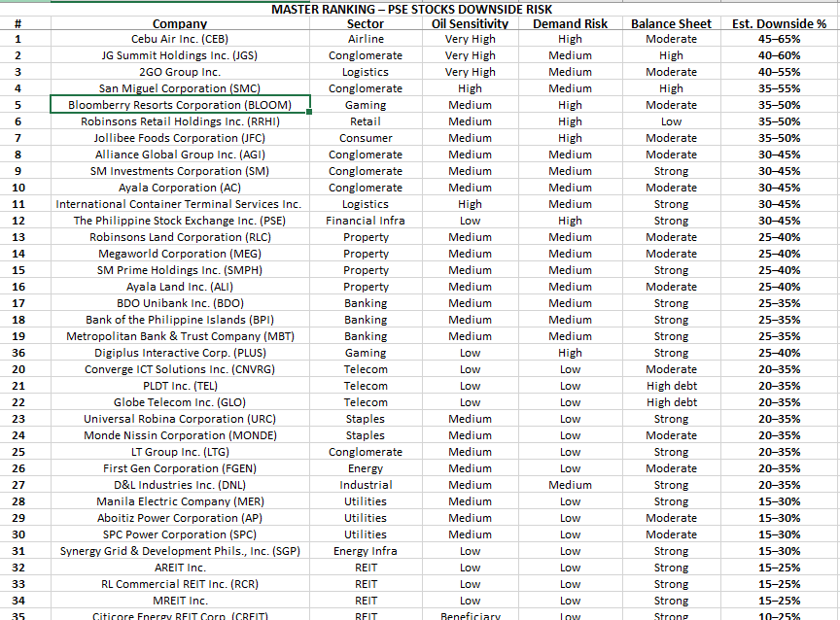Select the 'Oil Sensitivity' header cell
Image resolution: width=840 pixels, height=620 pixels.
coord(470,23)
